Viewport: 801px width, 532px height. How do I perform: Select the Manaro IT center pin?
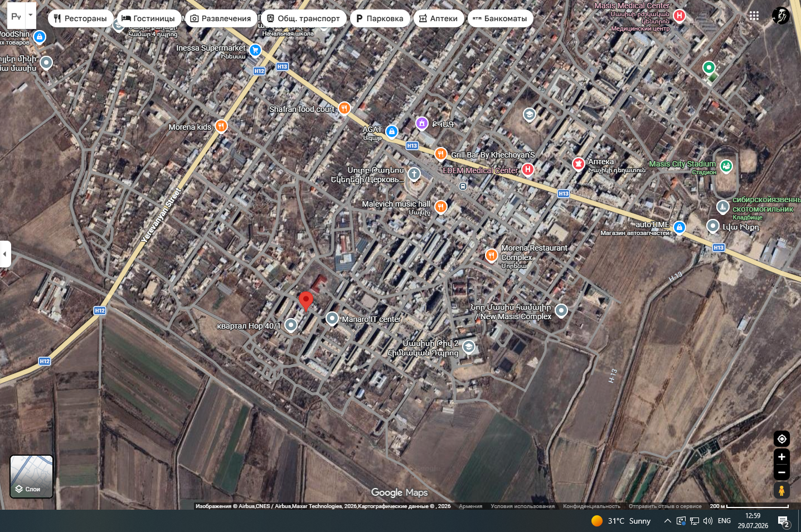pyautogui.click(x=332, y=319)
